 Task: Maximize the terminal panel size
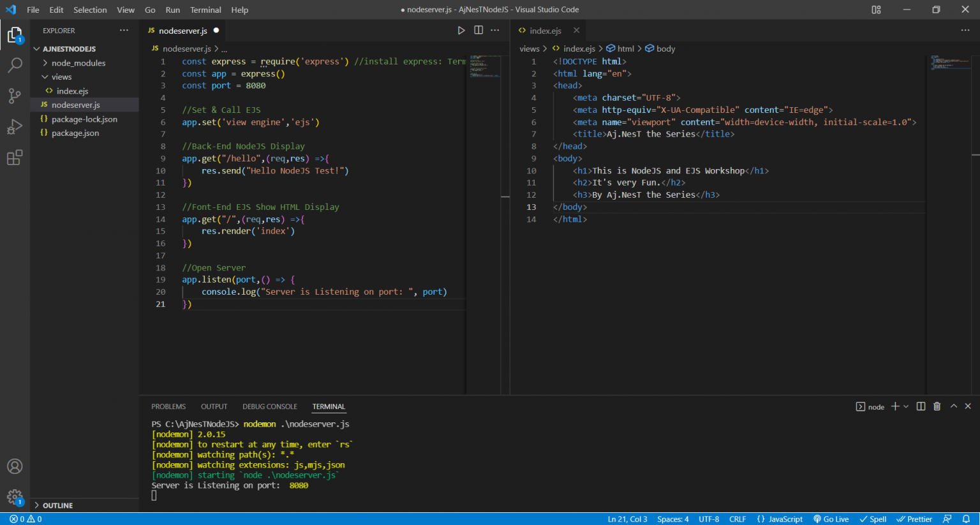pos(954,406)
